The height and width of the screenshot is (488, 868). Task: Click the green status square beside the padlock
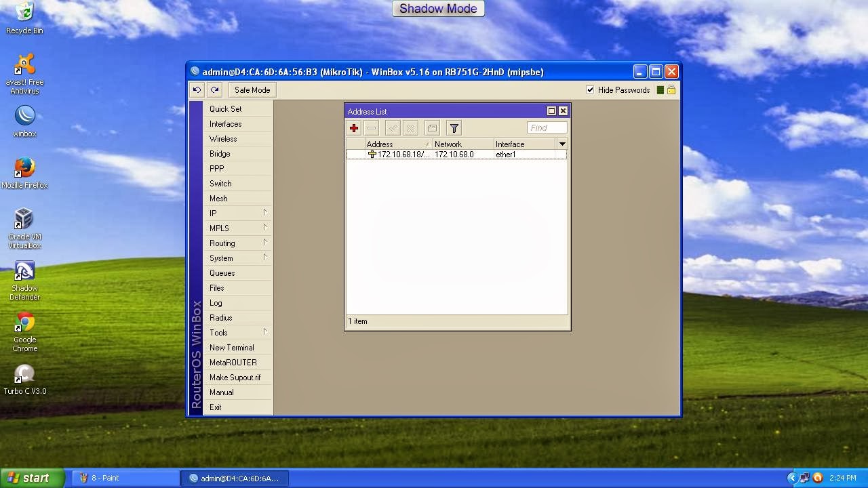[660, 90]
